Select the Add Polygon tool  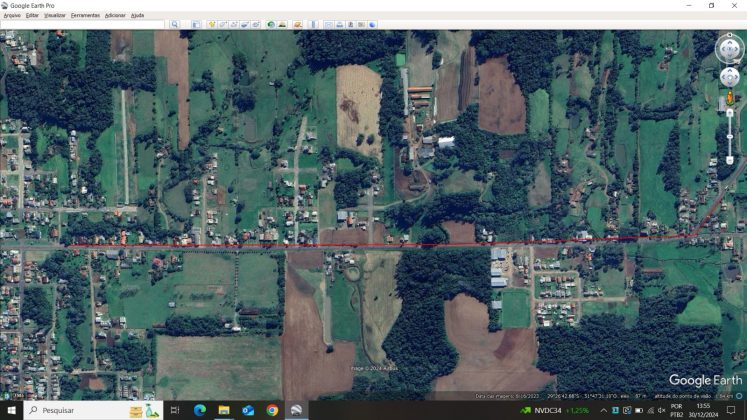[x=222, y=24]
